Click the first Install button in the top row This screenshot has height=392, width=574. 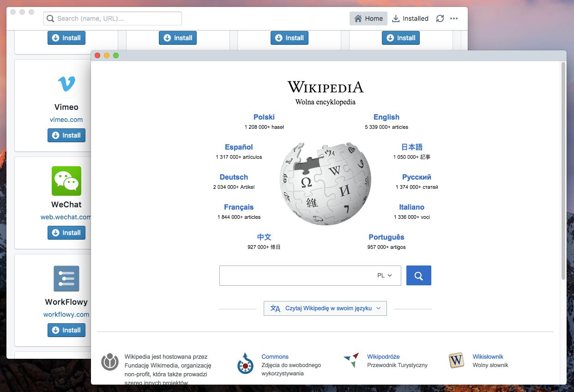coord(66,38)
